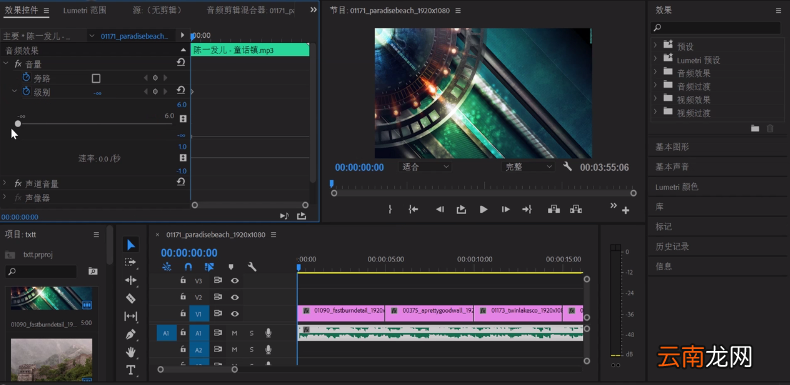Step forward one frame in Program monitor
The image size is (790, 385).
(x=505, y=210)
